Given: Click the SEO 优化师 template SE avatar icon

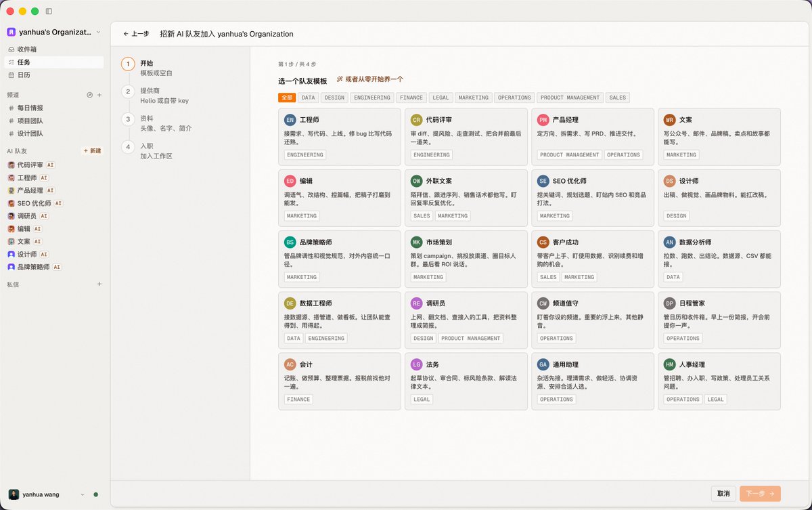Looking at the screenshot, I should pos(543,181).
